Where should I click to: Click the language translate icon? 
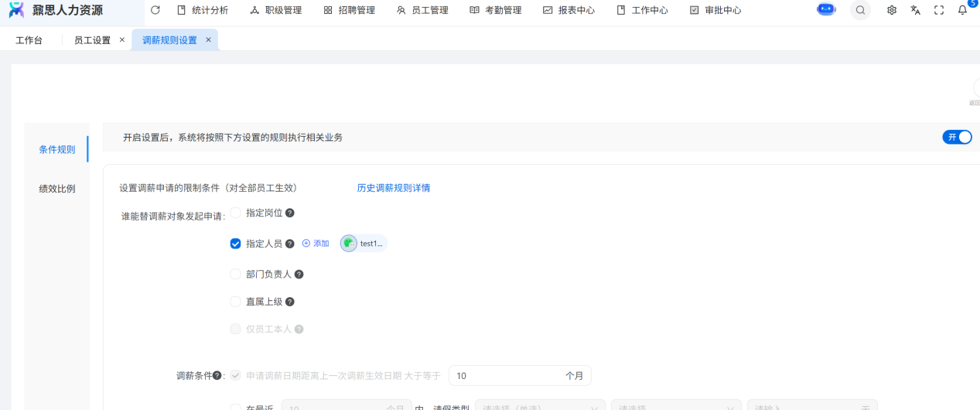916,10
